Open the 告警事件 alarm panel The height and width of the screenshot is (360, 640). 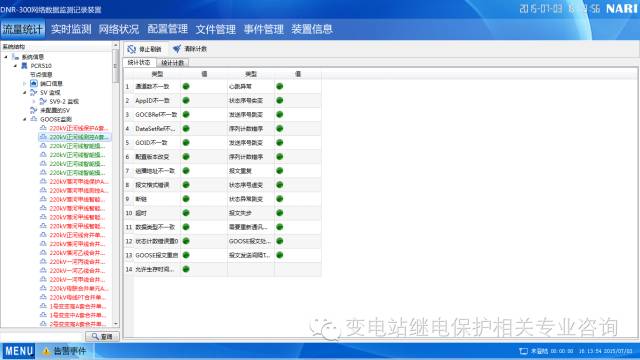pyautogui.click(x=64, y=351)
